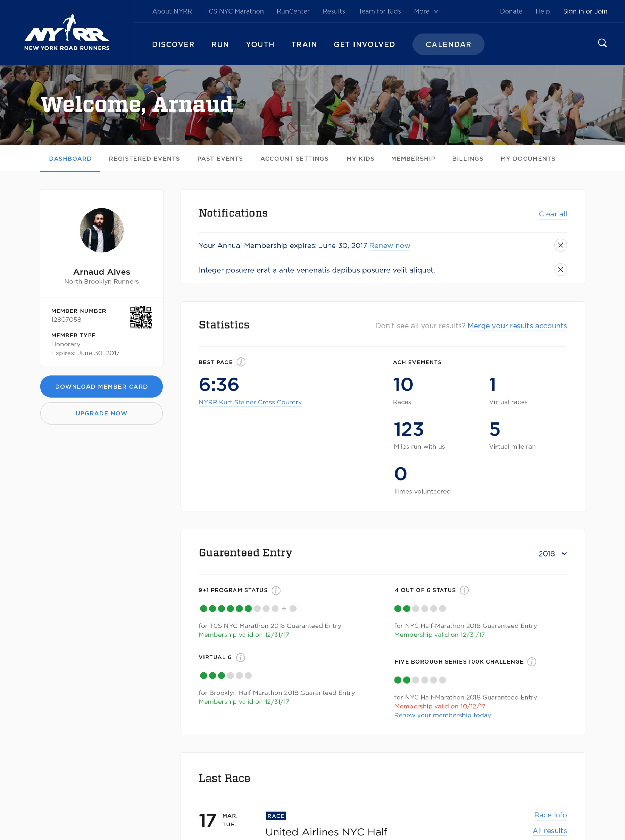Open TCS NYC Marathon link

point(234,11)
